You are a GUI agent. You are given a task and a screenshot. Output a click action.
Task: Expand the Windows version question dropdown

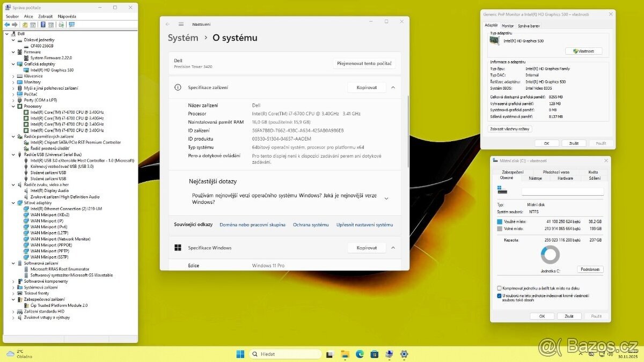pos(386,198)
